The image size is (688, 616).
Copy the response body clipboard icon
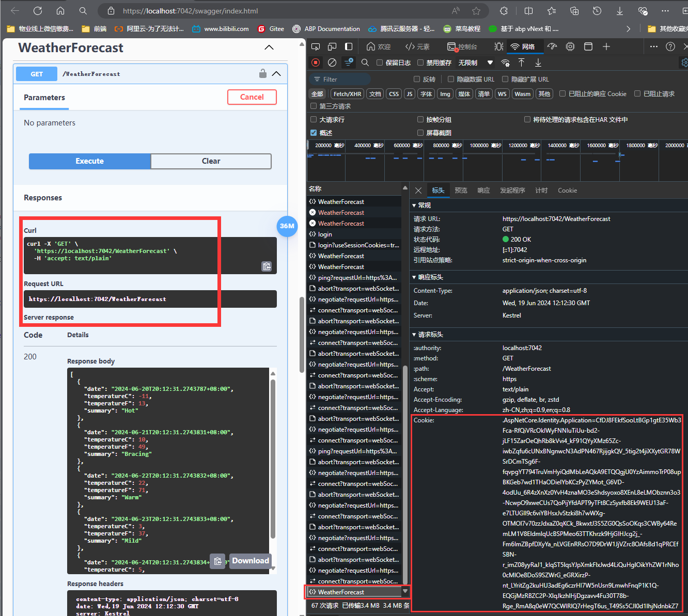[218, 561]
